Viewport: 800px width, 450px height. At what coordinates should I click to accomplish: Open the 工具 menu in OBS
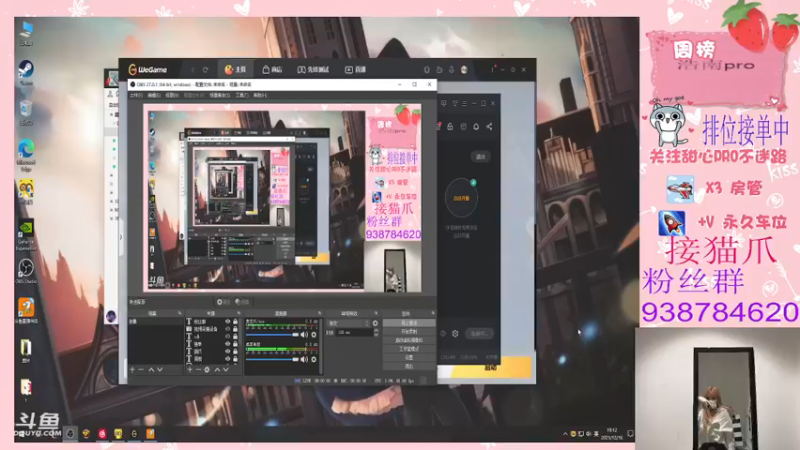click(242, 95)
